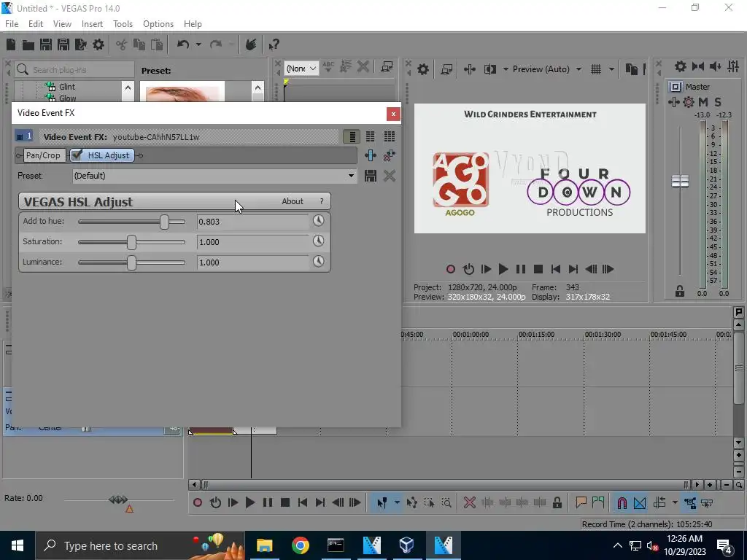Click Pause in the preview transport
The height and width of the screenshot is (560, 747).
pyautogui.click(x=521, y=269)
